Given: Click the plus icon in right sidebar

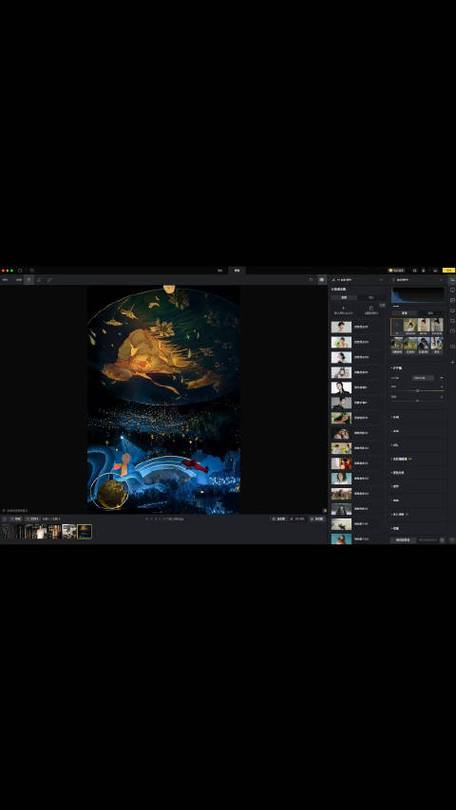Looking at the screenshot, I should [x=452, y=362].
